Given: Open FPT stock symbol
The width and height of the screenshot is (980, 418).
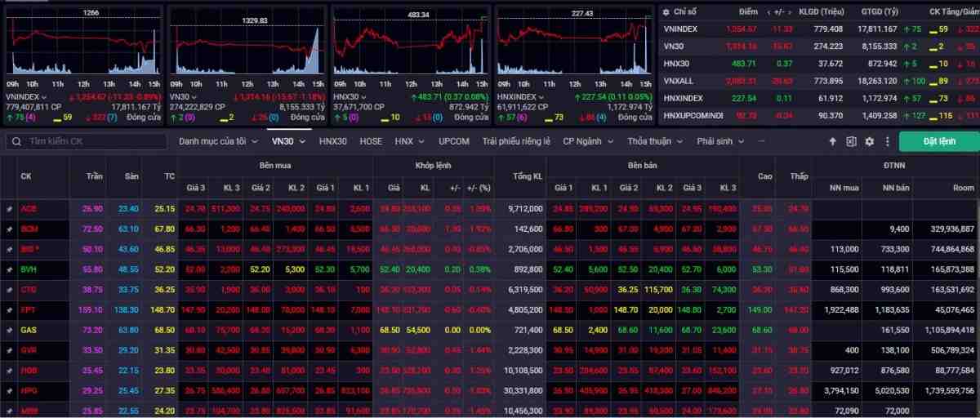Looking at the screenshot, I should [x=27, y=309].
